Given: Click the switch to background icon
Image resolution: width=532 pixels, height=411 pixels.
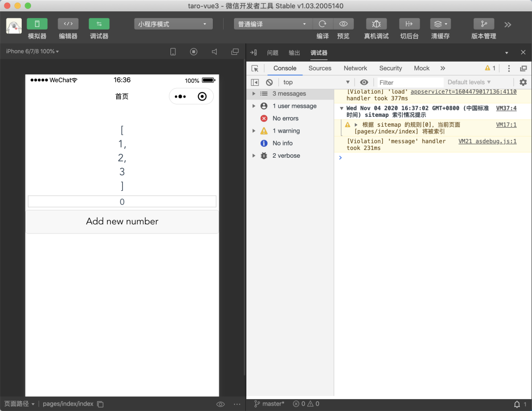Looking at the screenshot, I should tap(409, 24).
